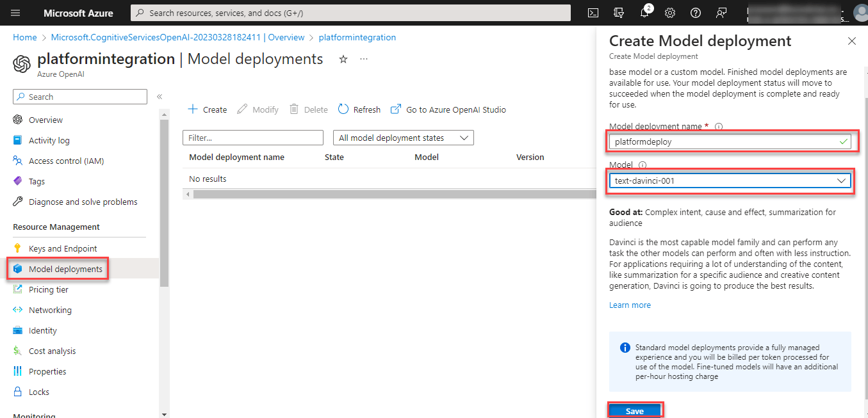Open Access control (IAM)
The image size is (868, 418).
pos(66,161)
